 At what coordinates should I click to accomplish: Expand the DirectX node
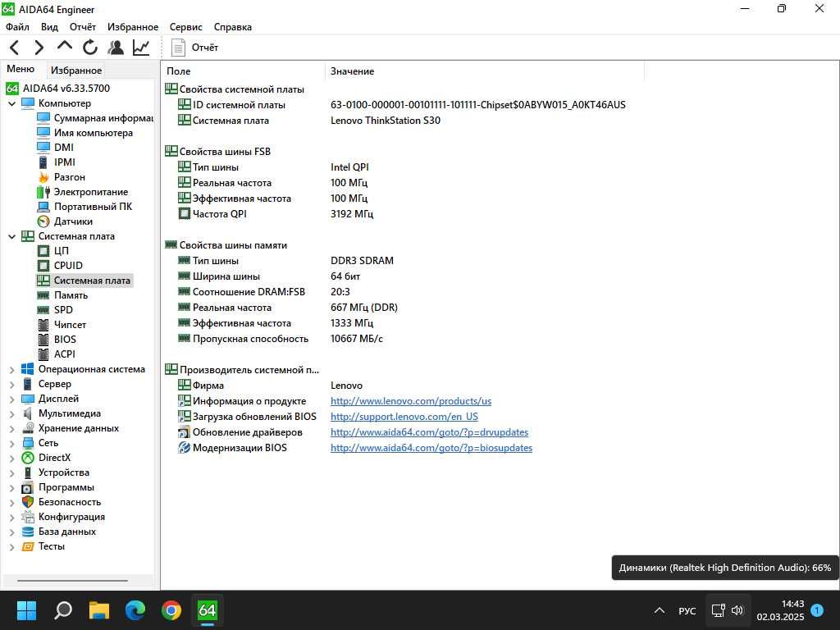11,458
